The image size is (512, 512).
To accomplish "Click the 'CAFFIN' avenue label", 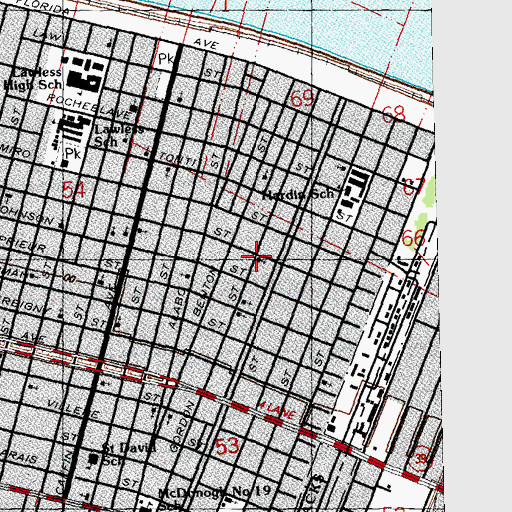I will click(63, 472).
